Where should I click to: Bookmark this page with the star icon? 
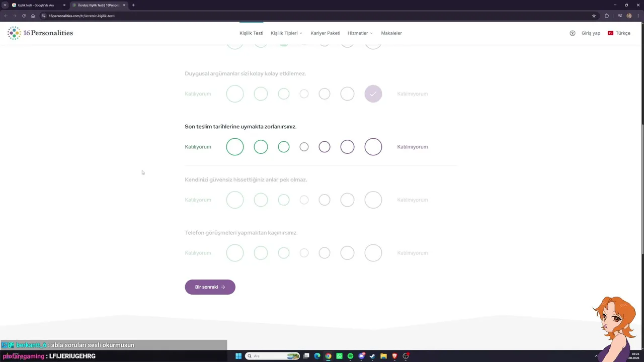594,16
